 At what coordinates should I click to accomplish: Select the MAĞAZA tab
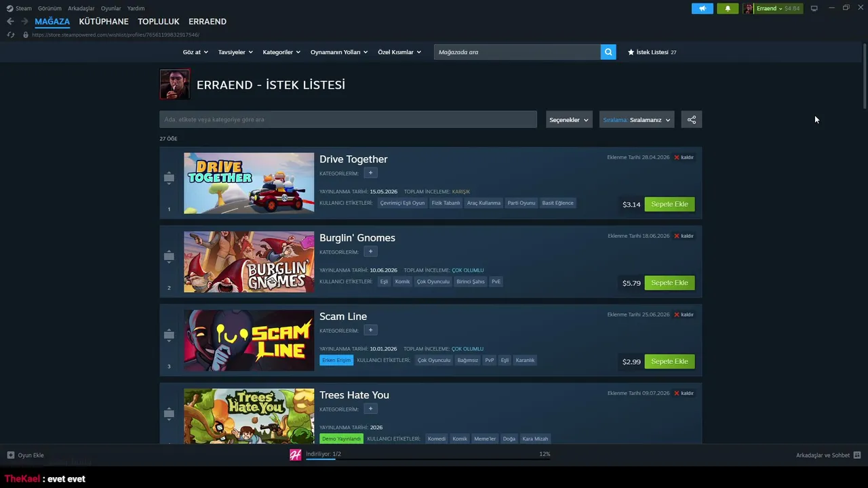(x=52, y=22)
